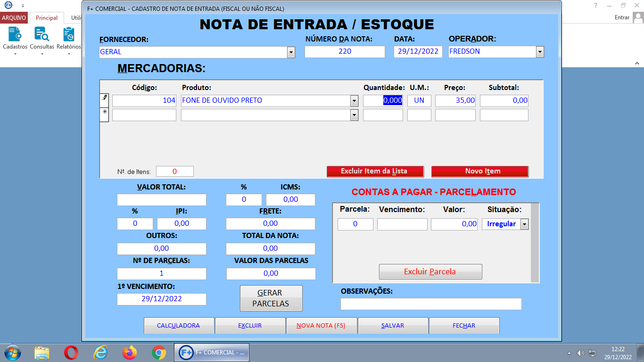Open quick access toolbar customize arrow
Image resolution: width=644 pixels, height=362 pixels.
click(23, 5)
